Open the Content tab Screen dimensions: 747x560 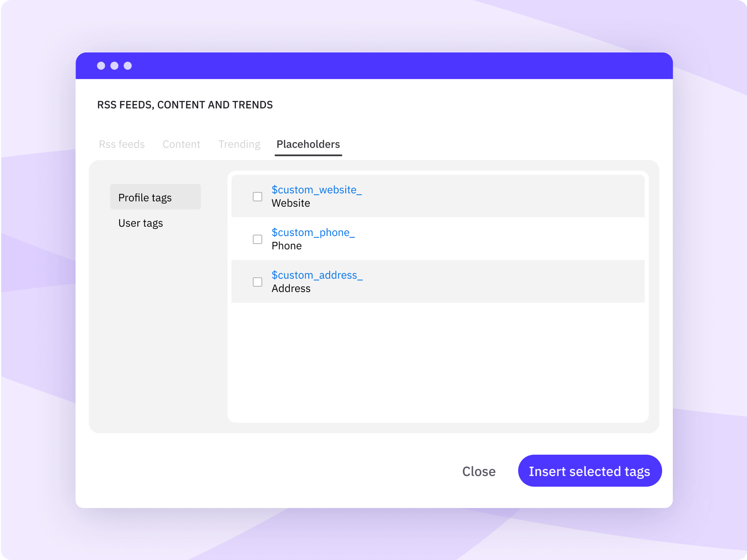181,144
